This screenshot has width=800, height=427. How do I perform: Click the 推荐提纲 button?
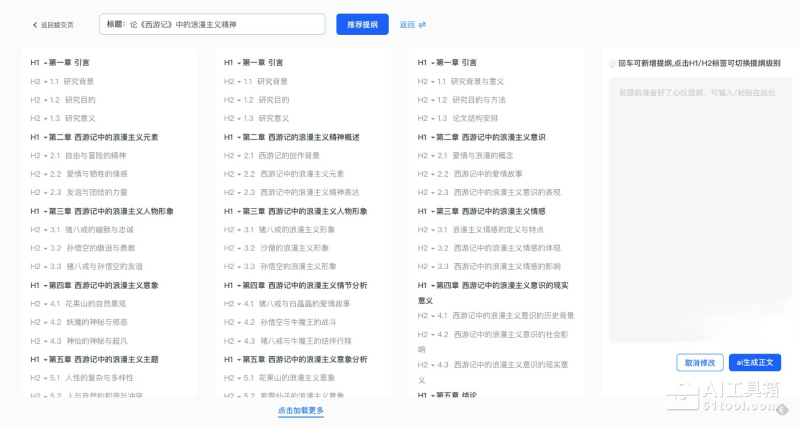362,24
